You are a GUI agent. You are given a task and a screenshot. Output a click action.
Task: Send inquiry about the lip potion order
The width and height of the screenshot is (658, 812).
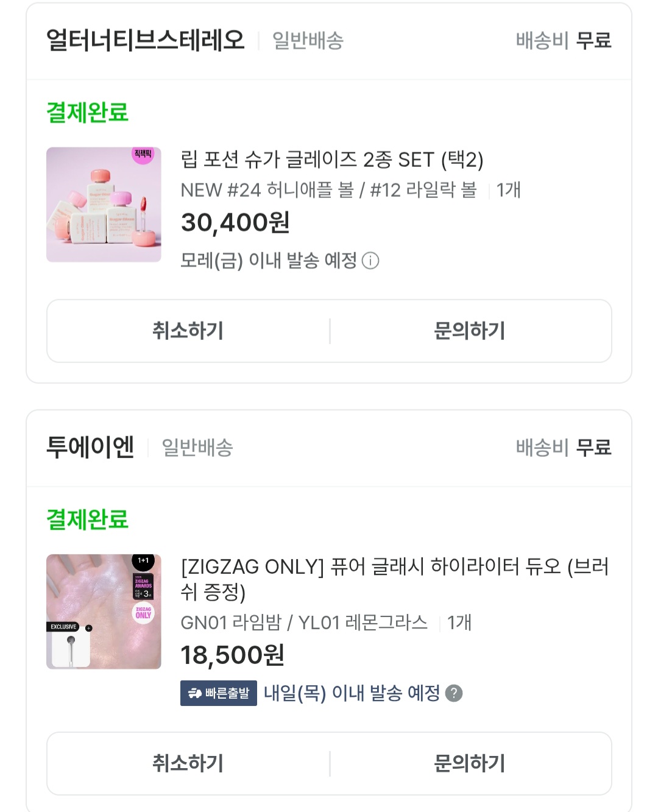[470, 331]
